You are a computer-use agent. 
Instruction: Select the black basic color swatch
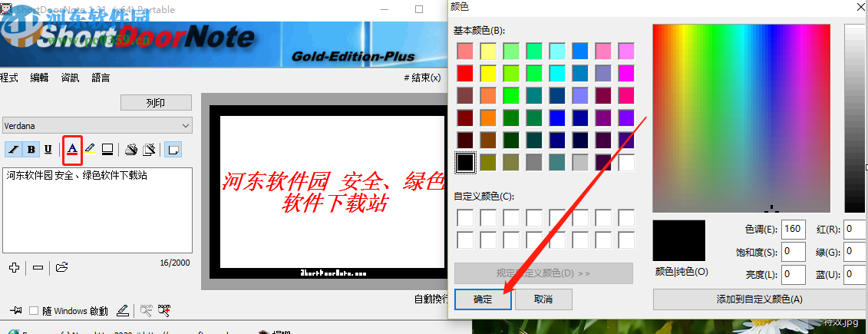[x=465, y=162]
